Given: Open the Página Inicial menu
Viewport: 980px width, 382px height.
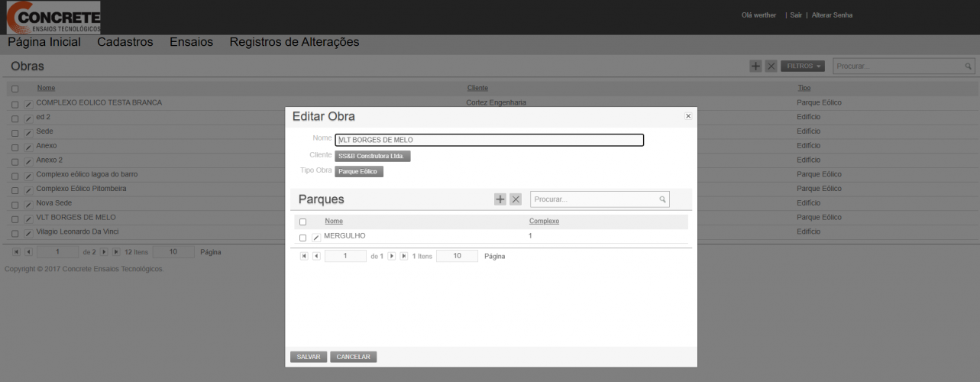Looking at the screenshot, I should click(44, 42).
